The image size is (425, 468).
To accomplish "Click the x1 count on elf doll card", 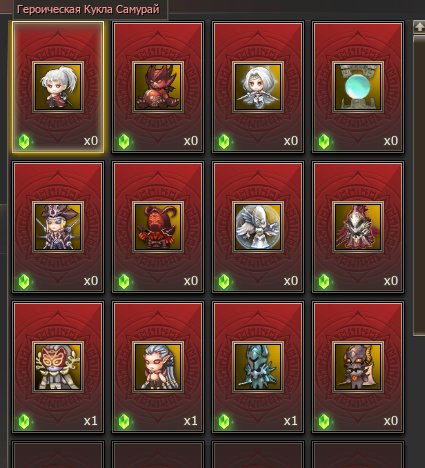I will coord(191,421).
